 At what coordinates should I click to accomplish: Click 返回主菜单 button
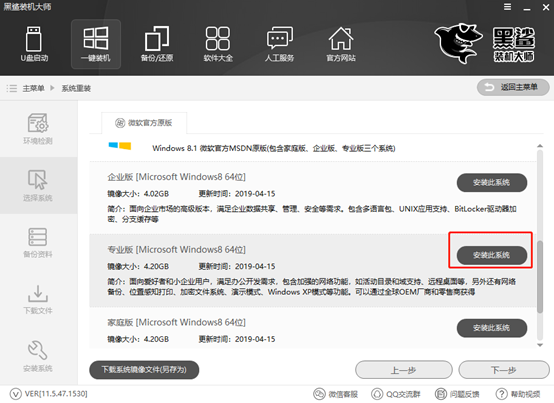tap(513, 87)
